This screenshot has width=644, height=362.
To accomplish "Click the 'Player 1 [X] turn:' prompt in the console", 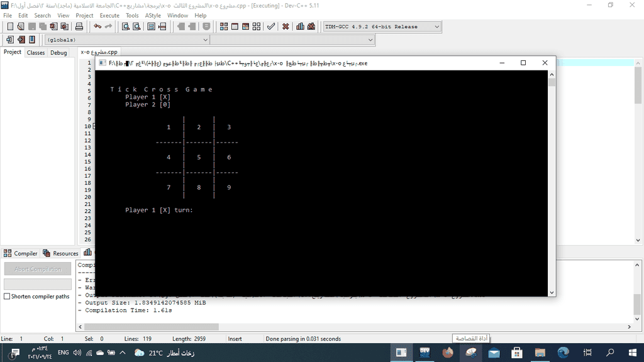I will tap(159, 210).
